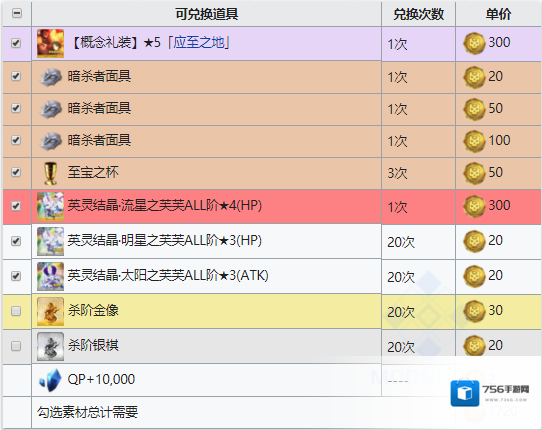542x430 pixels.
Task: Click the coin icon in 明星之芙芙 row
Action: pyautogui.click(x=474, y=241)
